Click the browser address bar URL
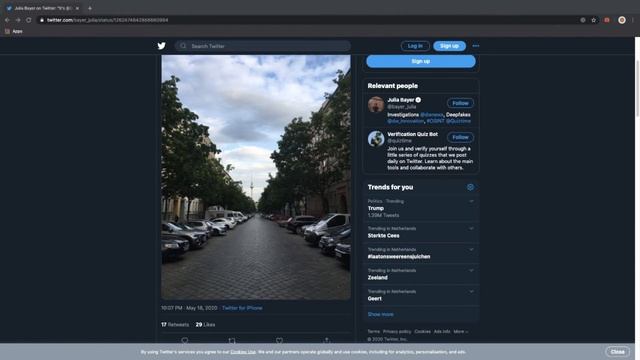The width and height of the screenshot is (640, 360). click(x=107, y=20)
